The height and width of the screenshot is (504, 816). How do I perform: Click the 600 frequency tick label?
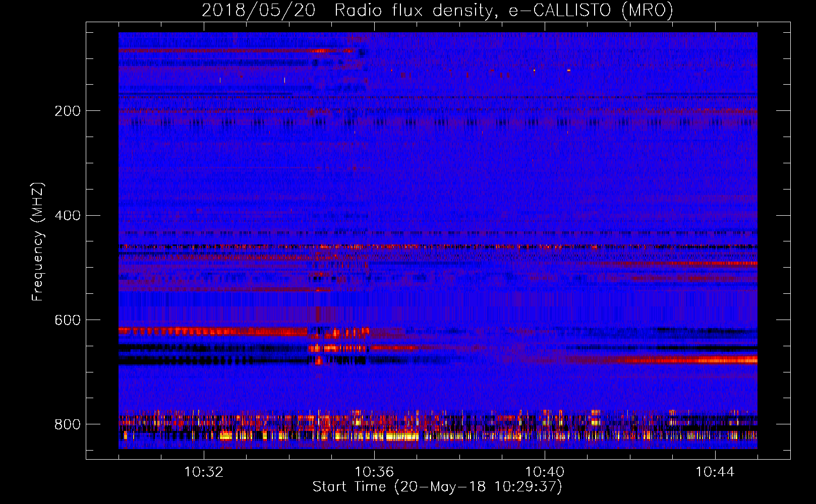[68, 321]
